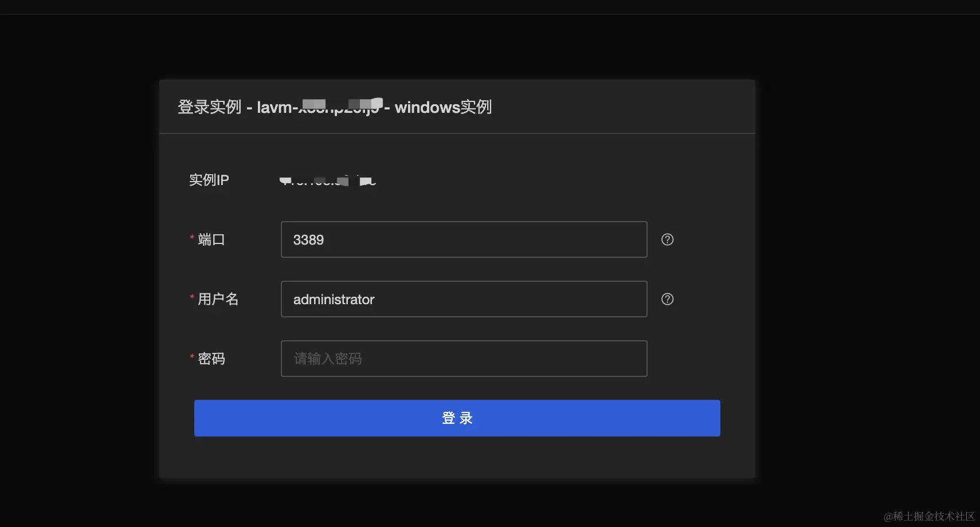The height and width of the screenshot is (527, 980).
Task: Focus the port input showing 3389
Action: point(464,239)
